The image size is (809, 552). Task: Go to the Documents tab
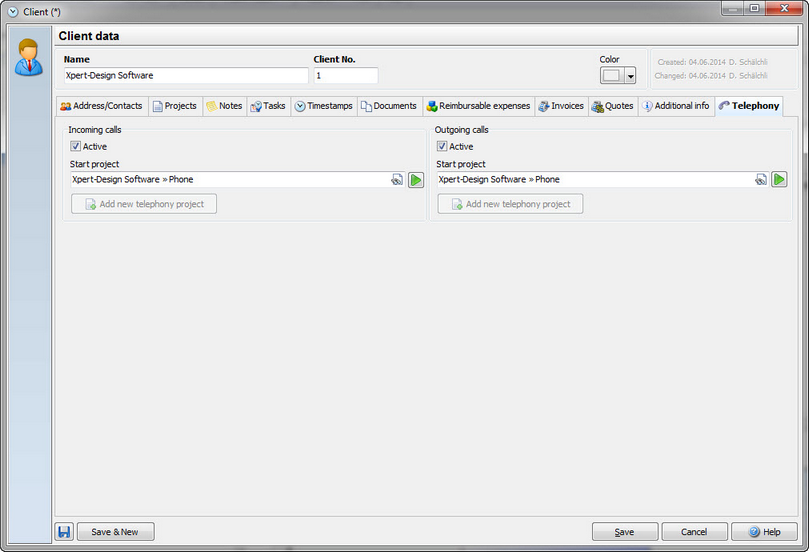[x=390, y=106]
